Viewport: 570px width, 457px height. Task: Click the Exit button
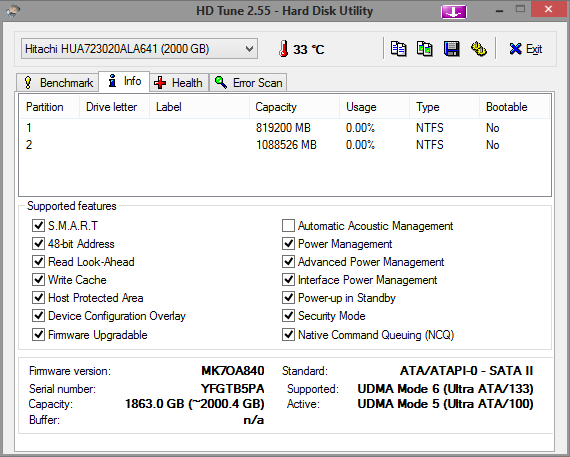(x=526, y=49)
